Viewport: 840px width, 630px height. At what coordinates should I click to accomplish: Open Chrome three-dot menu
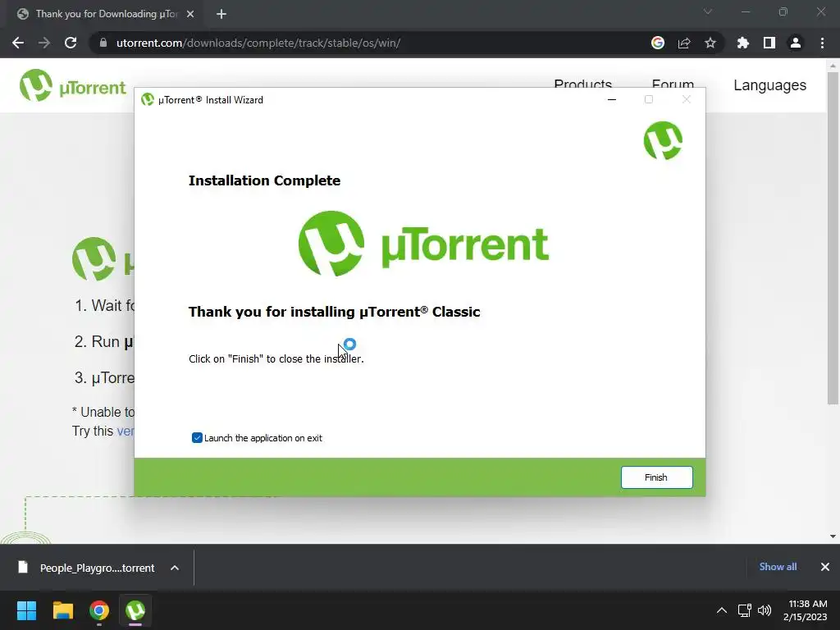pos(822,43)
